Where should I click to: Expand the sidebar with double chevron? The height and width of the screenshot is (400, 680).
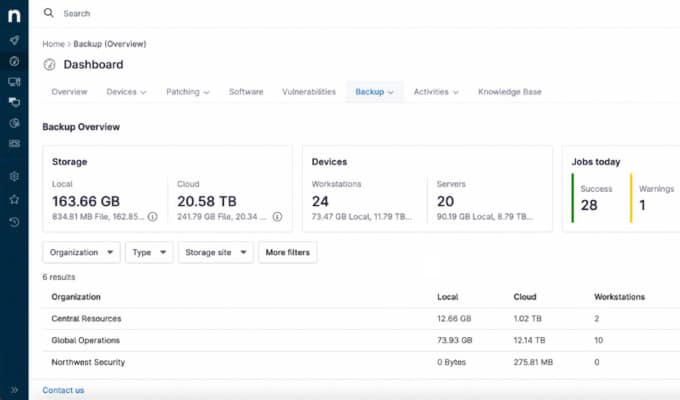coord(14,390)
